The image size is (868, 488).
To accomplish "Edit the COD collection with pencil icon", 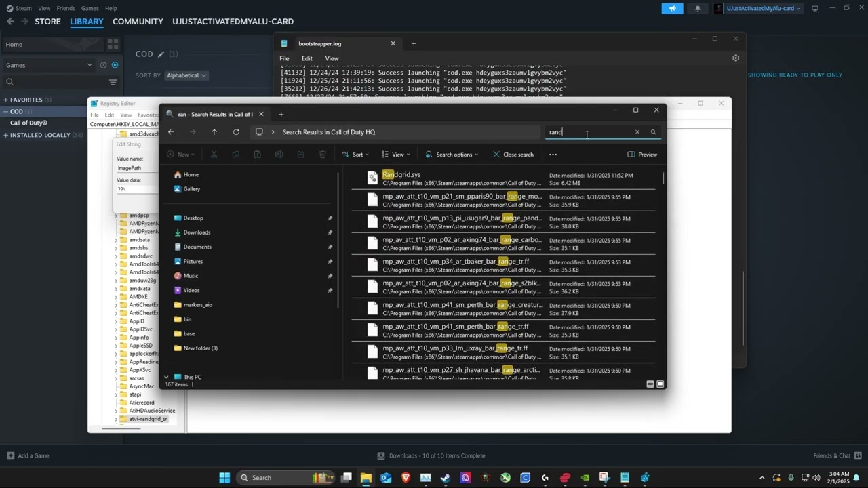I will coord(161,54).
